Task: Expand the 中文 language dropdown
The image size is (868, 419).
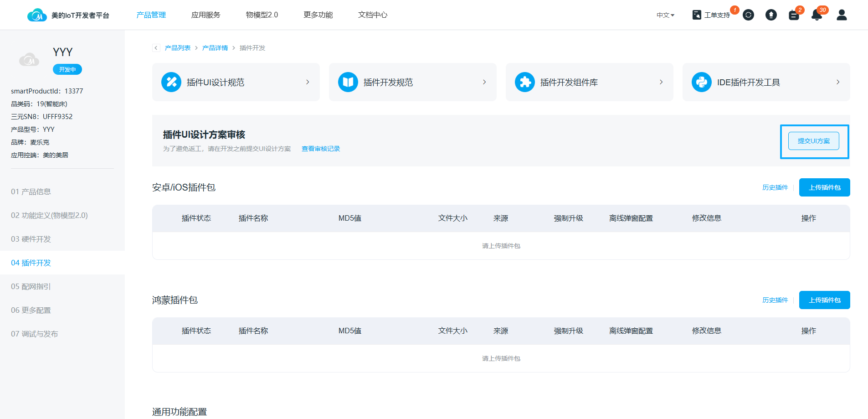Action: click(x=665, y=15)
